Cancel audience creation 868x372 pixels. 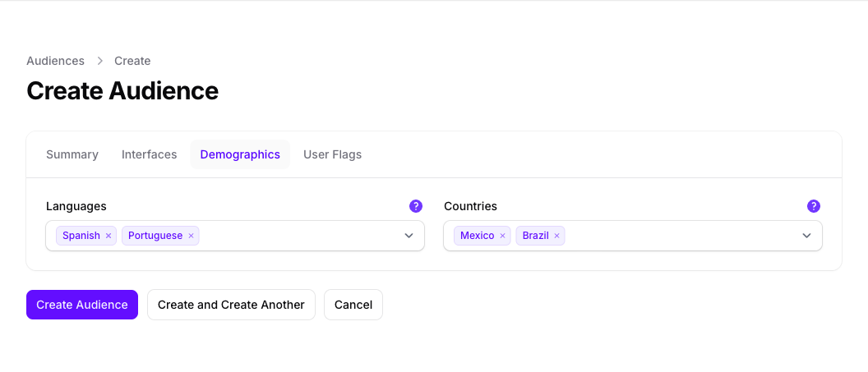pos(353,305)
